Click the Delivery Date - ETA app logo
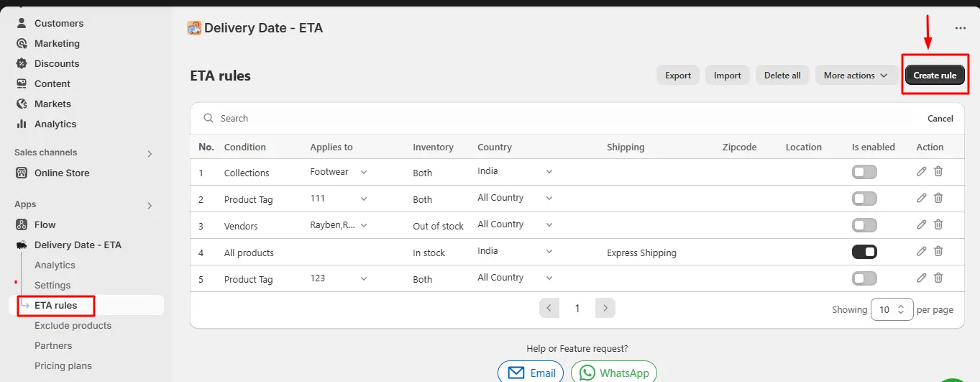980x382 pixels. [x=194, y=28]
